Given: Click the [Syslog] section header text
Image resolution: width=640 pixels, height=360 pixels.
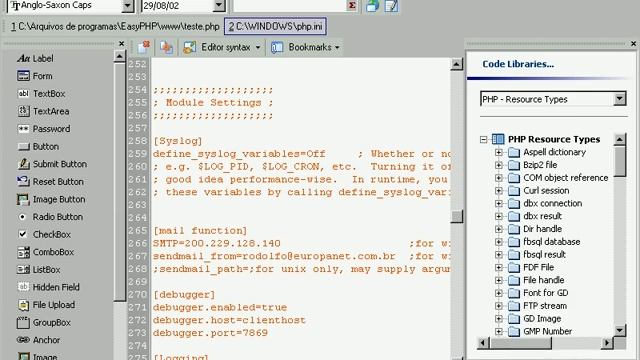Looking at the screenshot, I should click(x=178, y=141).
